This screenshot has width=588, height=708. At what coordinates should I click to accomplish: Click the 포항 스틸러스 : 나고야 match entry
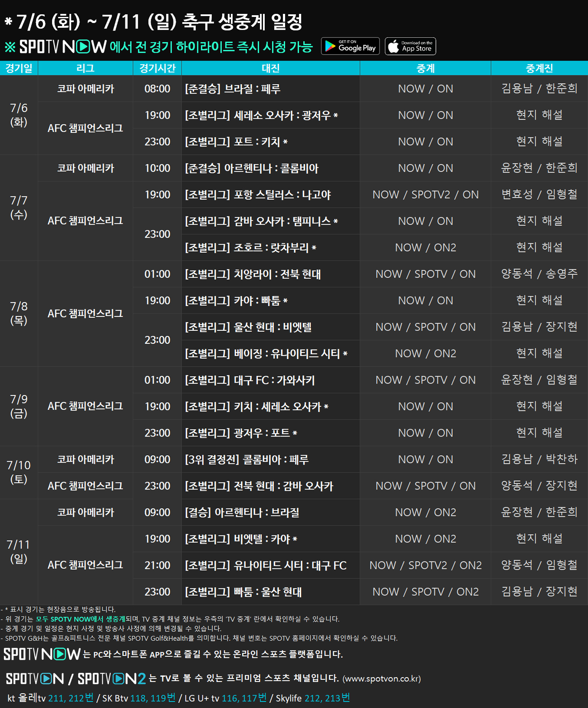(258, 195)
